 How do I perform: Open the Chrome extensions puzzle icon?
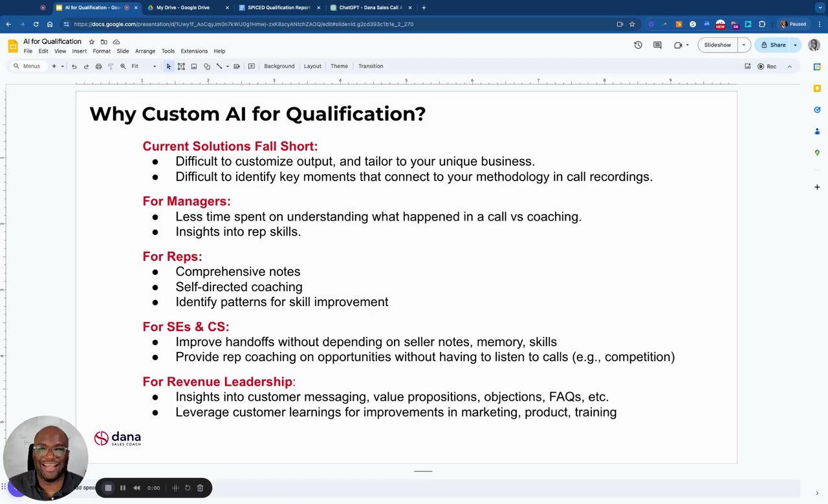pos(762,24)
